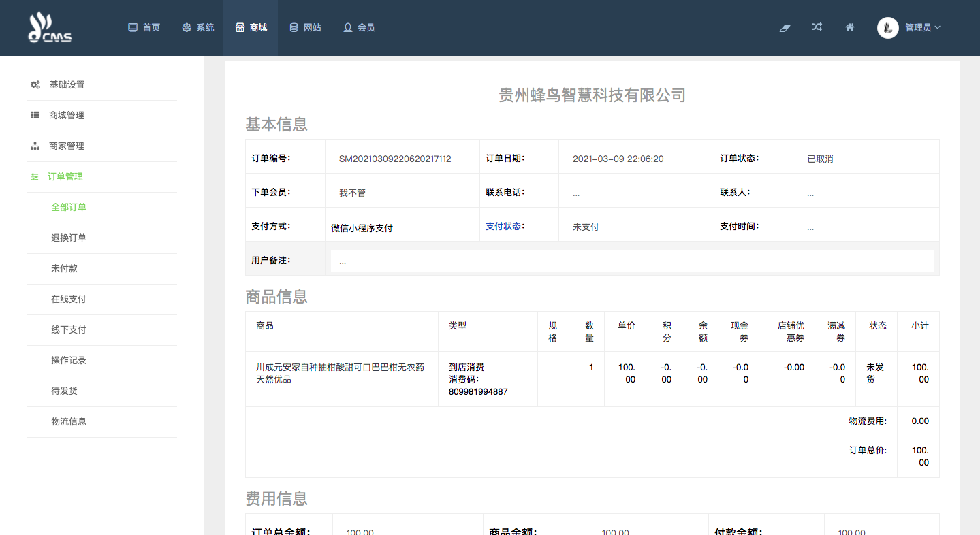Open 未付款 orders in sidebar
This screenshot has height=535, width=980.
[x=64, y=269]
